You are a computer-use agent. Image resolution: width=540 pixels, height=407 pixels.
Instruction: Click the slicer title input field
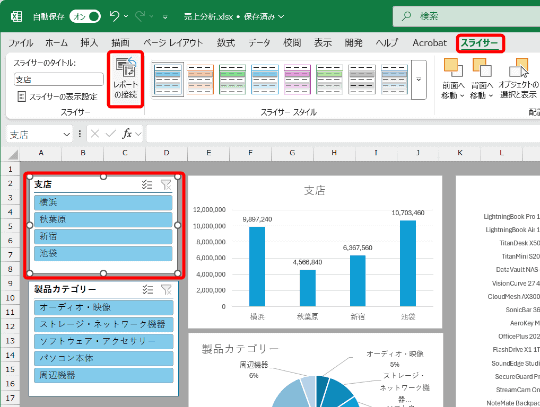tap(59, 79)
